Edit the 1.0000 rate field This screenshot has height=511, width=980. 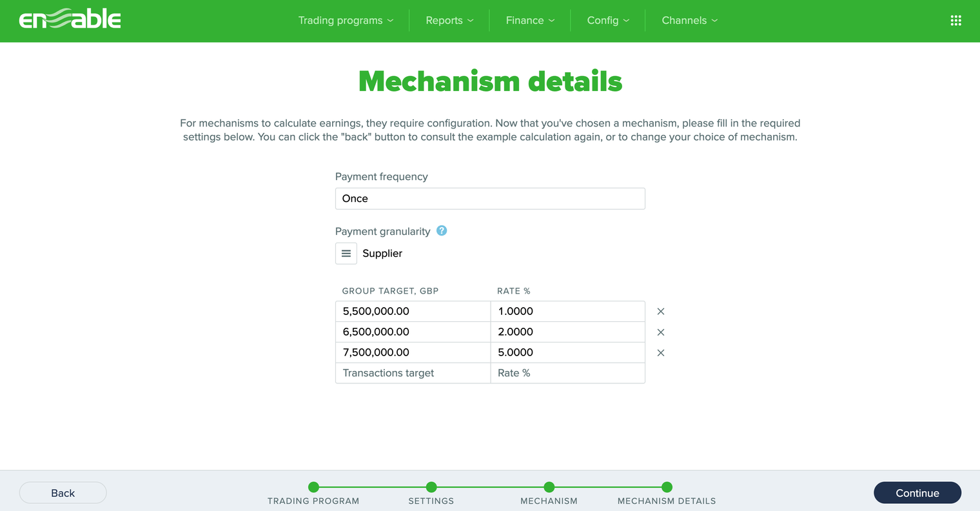568,311
